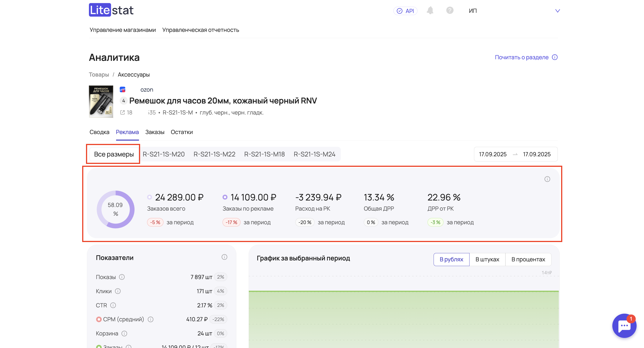644x348 pixels.
Task: Open the live chat widget icon
Action: click(624, 326)
